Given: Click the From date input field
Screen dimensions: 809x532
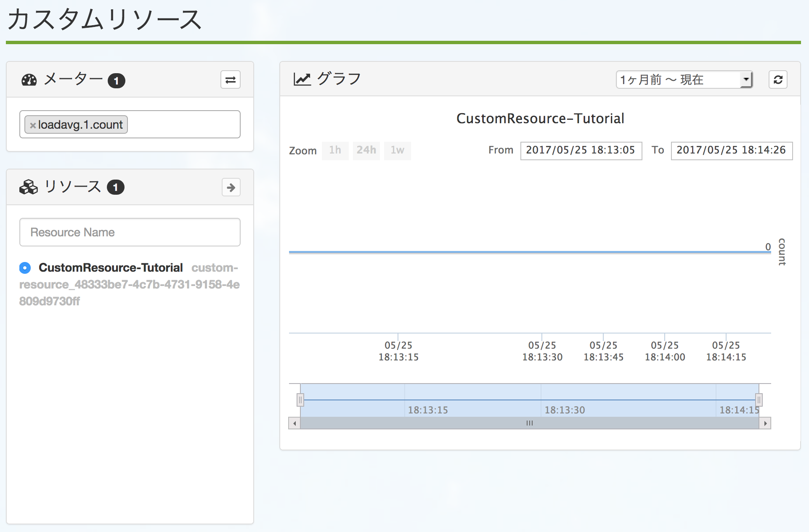Looking at the screenshot, I should (x=581, y=151).
